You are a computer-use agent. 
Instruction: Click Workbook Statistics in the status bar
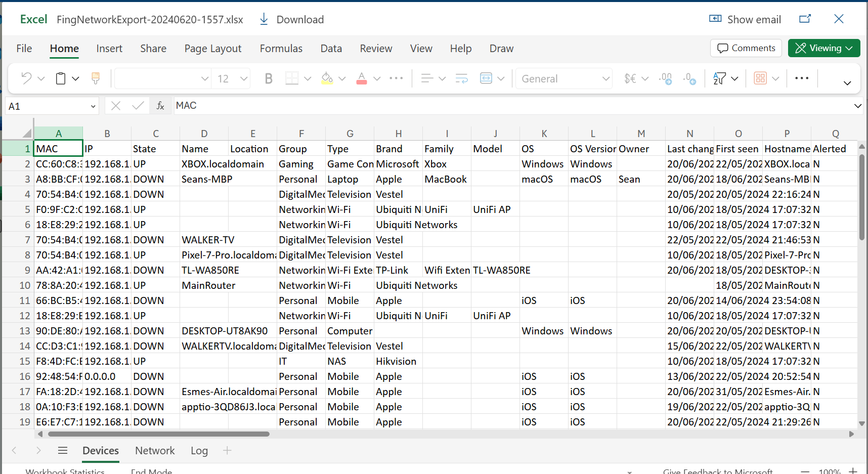click(x=65, y=471)
